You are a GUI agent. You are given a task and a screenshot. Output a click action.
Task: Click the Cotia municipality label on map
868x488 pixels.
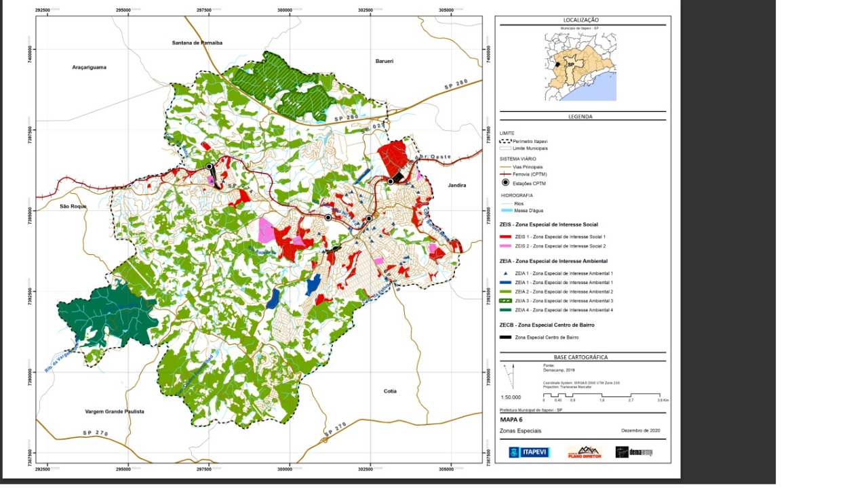coord(390,391)
